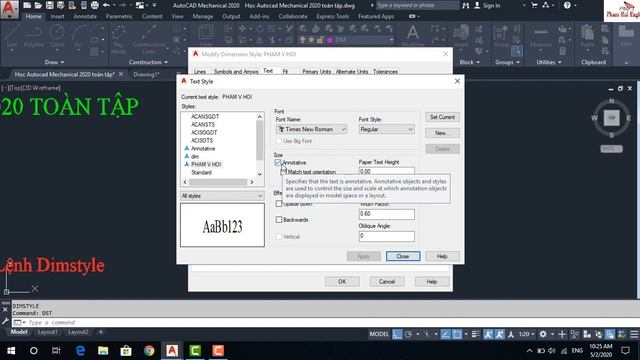Click the New drawing icon in Quick Access
640x360 pixels.
click(x=27, y=5)
